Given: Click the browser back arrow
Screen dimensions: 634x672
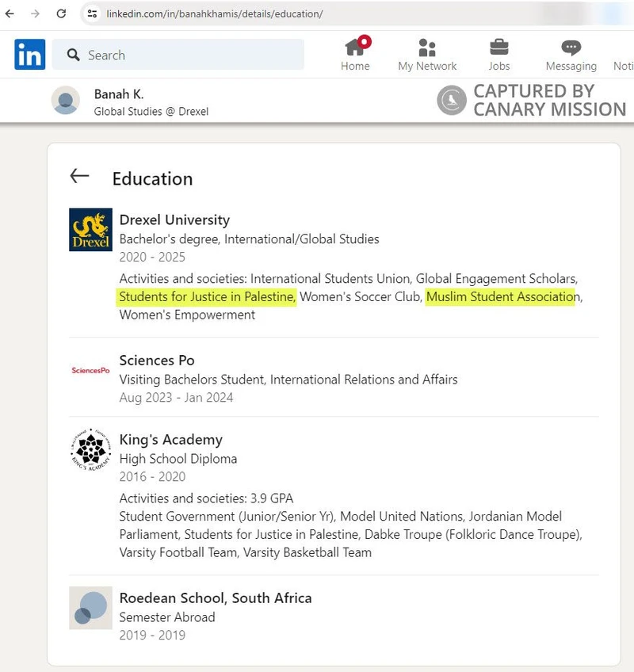Looking at the screenshot, I should pos(10,13).
